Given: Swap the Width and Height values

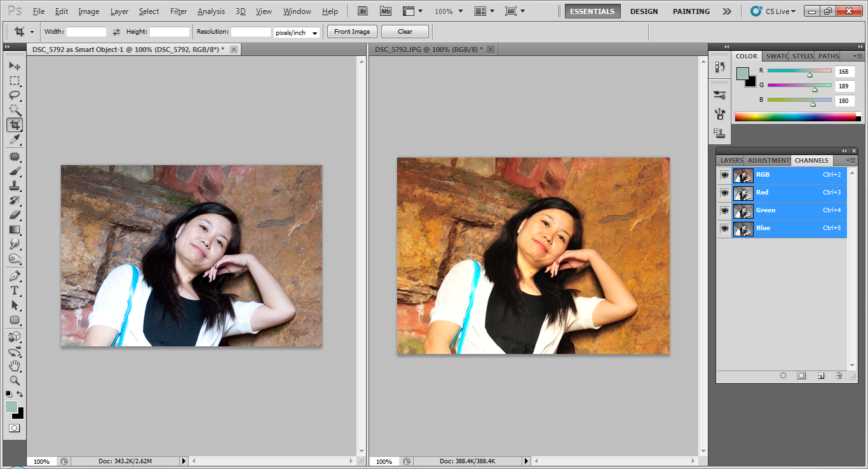Looking at the screenshot, I should tap(116, 32).
